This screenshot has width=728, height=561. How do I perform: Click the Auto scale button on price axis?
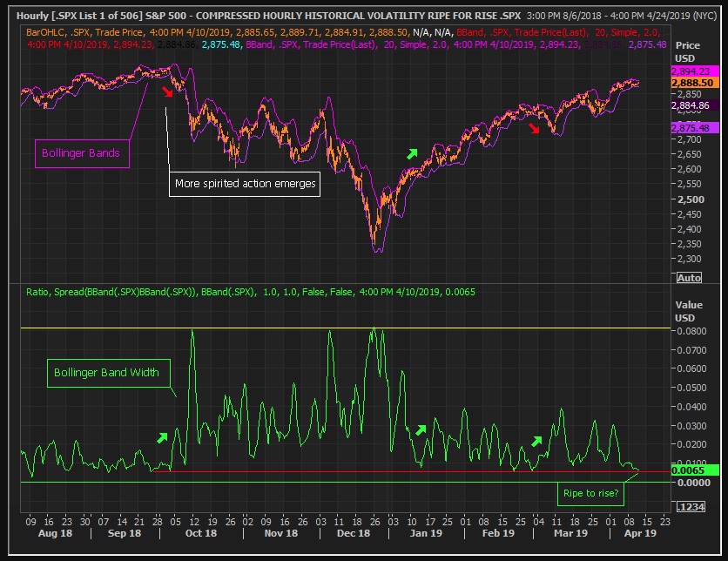689,277
